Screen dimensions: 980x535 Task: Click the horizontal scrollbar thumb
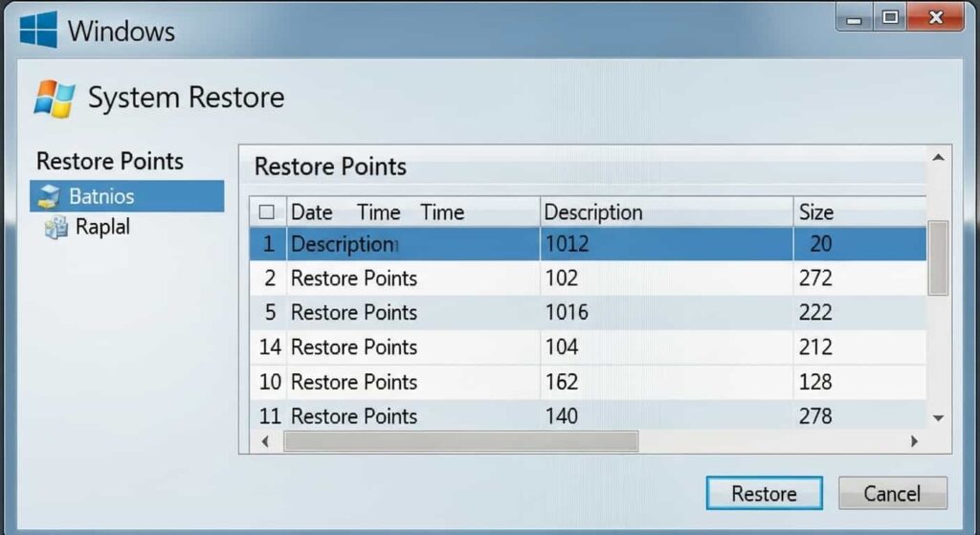pos(461,442)
